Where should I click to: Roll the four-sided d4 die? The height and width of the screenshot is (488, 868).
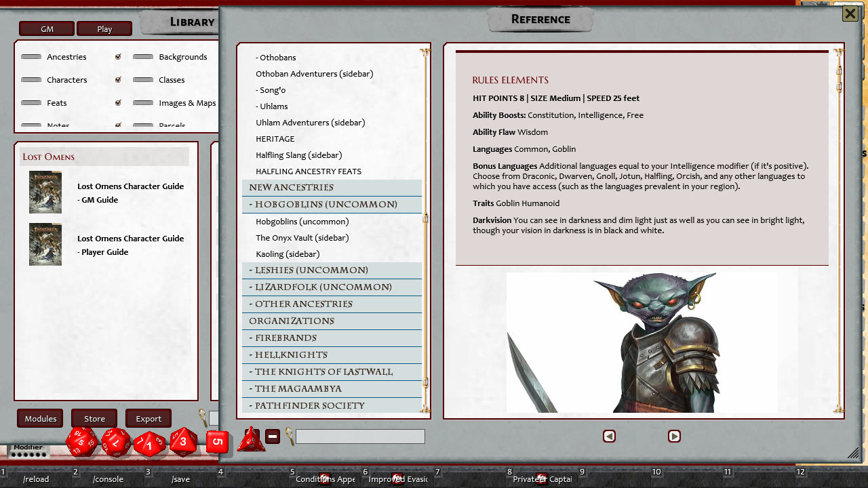(252, 440)
